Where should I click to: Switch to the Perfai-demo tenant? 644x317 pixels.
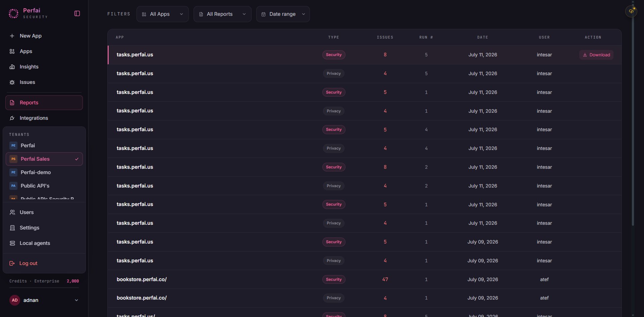click(x=44, y=172)
